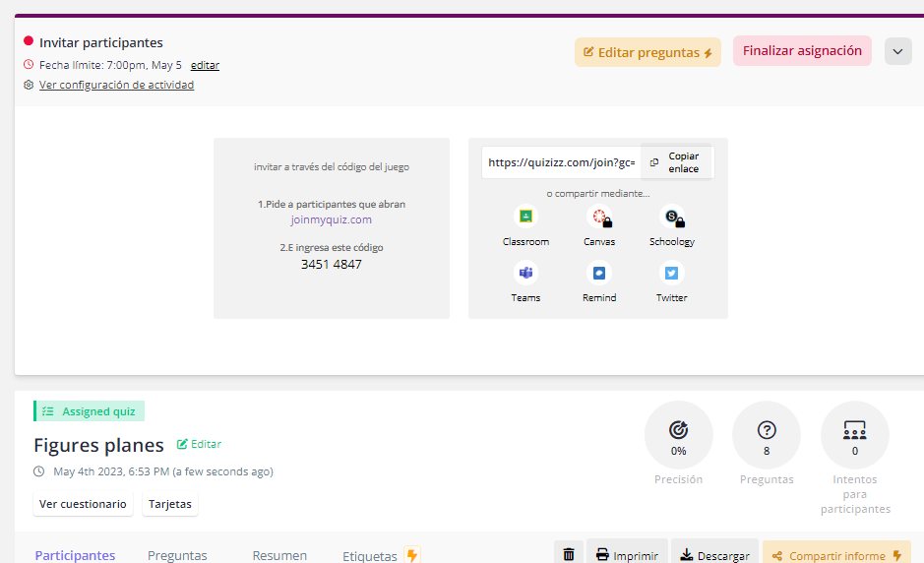Click the joinmyquiz.com link
The width and height of the screenshot is (924, 563).
pos(331,219)
